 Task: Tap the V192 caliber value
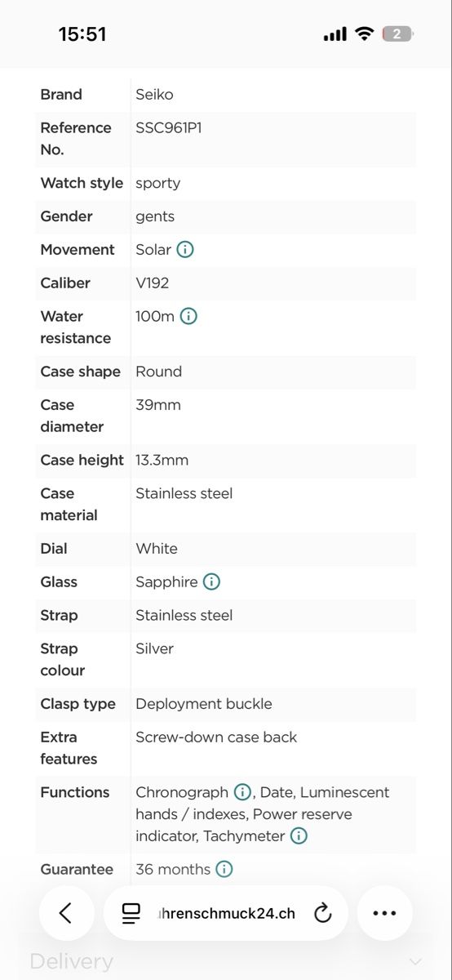coord(153,283)
